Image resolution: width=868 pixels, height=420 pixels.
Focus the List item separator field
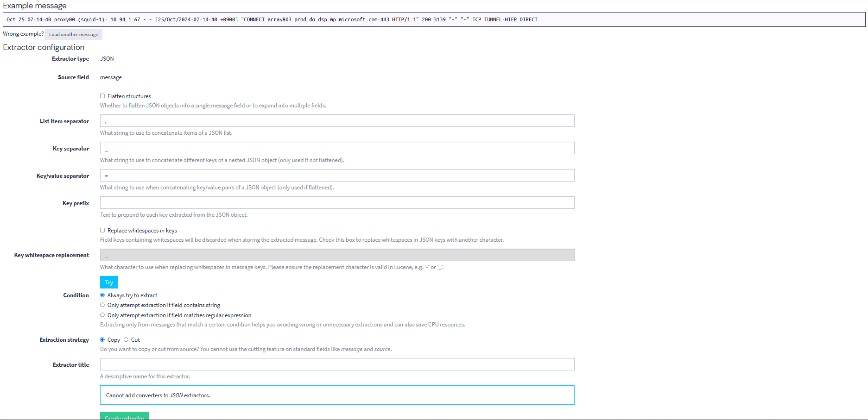click(x=337, y=121)
